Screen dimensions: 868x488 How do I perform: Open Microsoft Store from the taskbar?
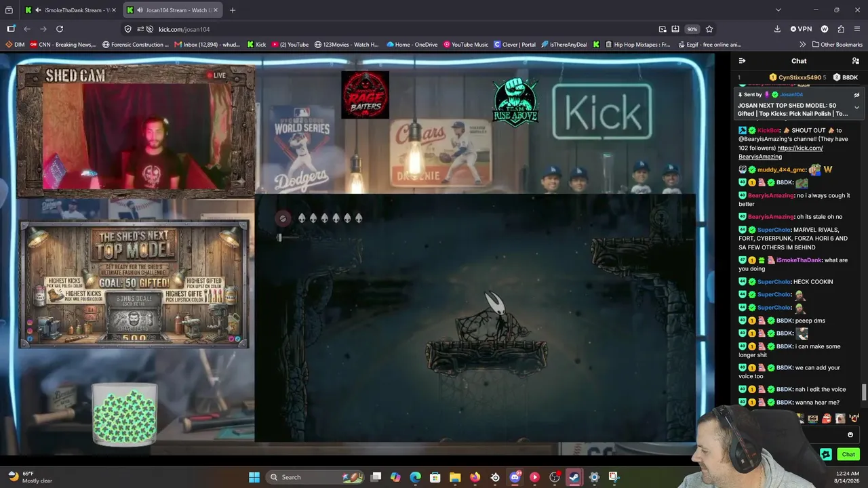[x=435, y=477]
